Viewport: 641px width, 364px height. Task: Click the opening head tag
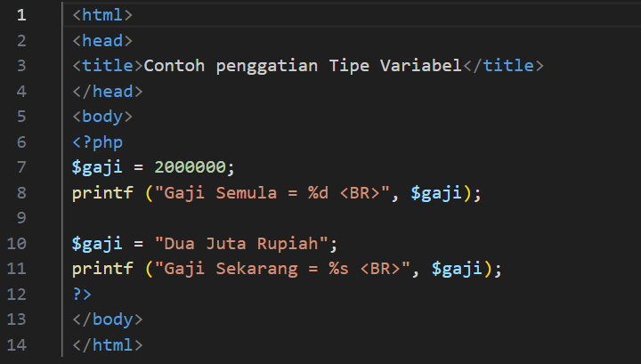pyautogui.click(x=102, y=40)
